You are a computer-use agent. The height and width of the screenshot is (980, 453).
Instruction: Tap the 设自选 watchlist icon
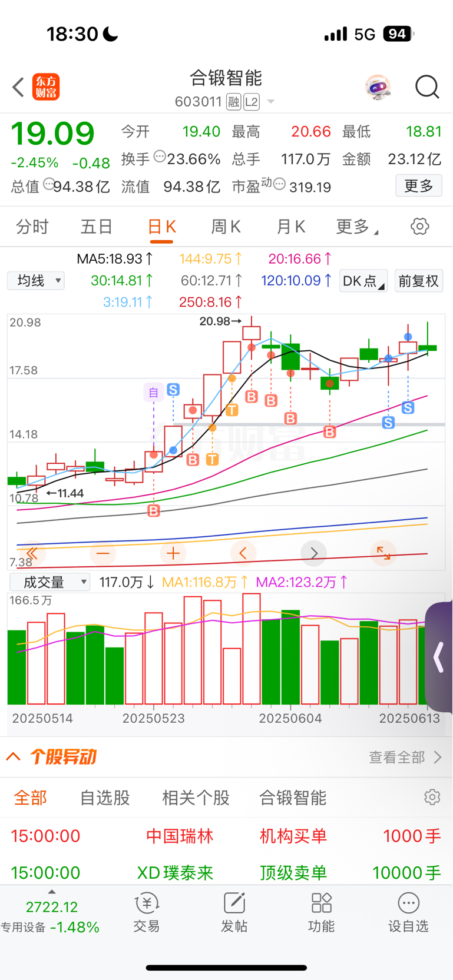click(x=408, y=913)
